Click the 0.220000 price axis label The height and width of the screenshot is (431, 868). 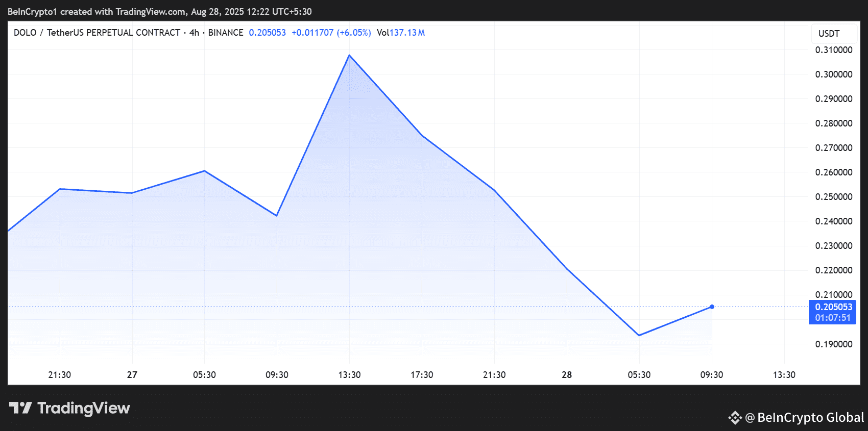834,270
